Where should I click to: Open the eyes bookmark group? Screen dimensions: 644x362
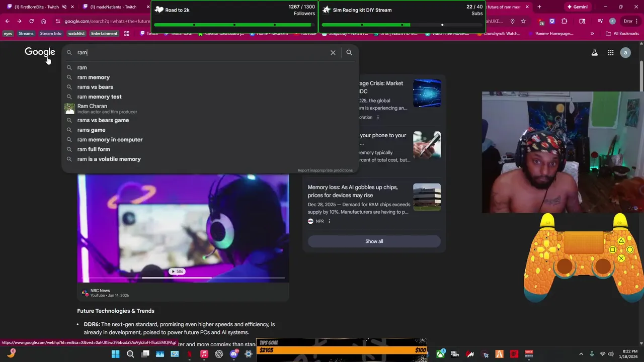tap(8, 34)
